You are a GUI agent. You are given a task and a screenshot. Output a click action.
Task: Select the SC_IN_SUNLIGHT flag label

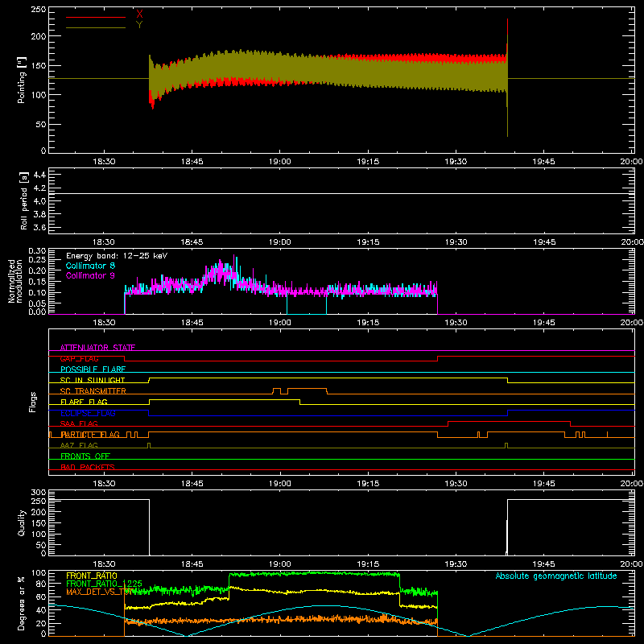pyautogui.click(x=93, y=380)
